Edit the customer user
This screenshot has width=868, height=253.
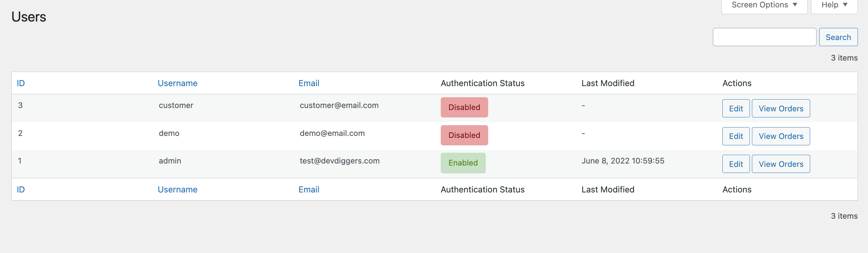point(735,108)
